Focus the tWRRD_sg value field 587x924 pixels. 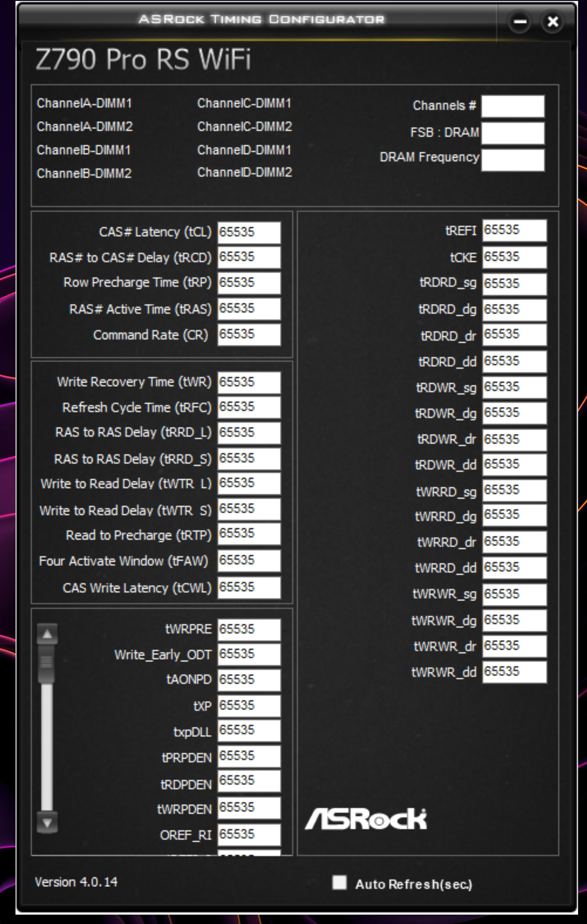click(x=515, y=491)
